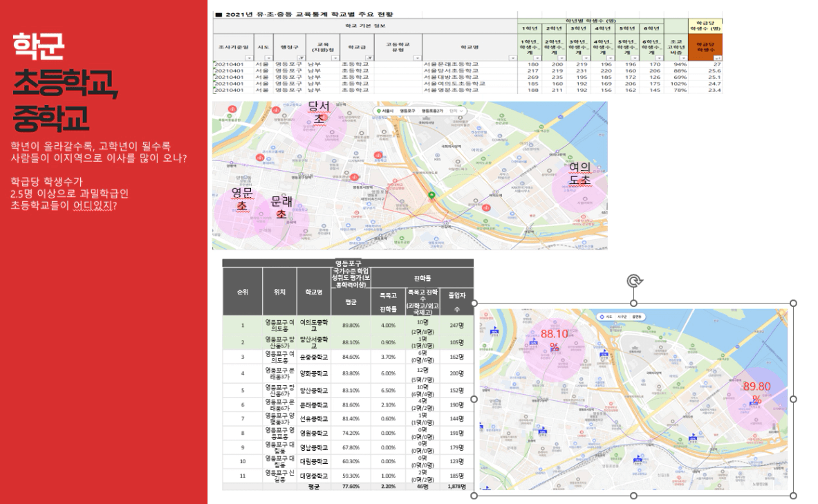This screenshot has height=504, width=818.
Task: Click the 서울시 · 영등포구 location bar on upper map
Action: point(420,111)
